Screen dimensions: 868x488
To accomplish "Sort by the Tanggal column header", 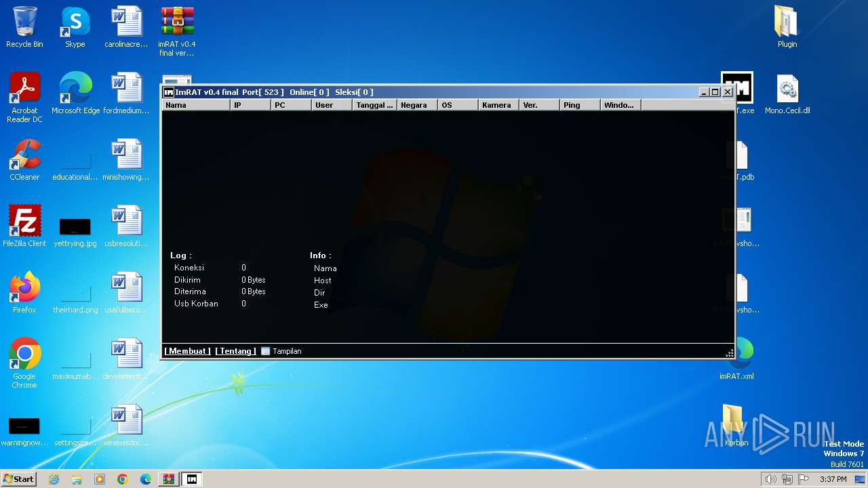I will click(375, 105).
